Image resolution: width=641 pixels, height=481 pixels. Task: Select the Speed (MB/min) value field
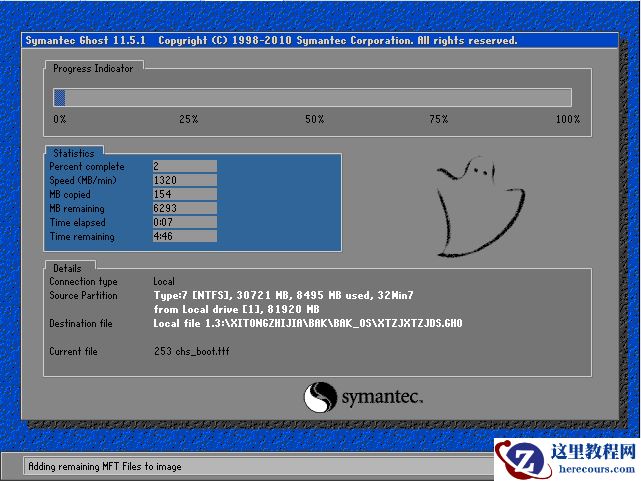[x=184, y=180]
